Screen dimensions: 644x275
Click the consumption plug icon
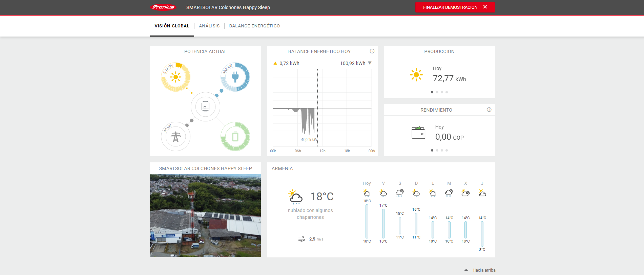point(235,77)
